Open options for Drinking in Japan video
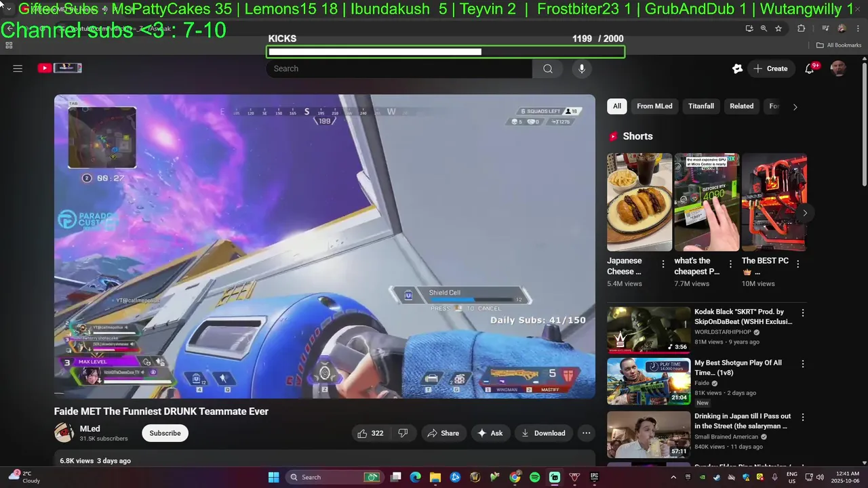The height and width of the screenshot is (488, 868). (803, 418)
